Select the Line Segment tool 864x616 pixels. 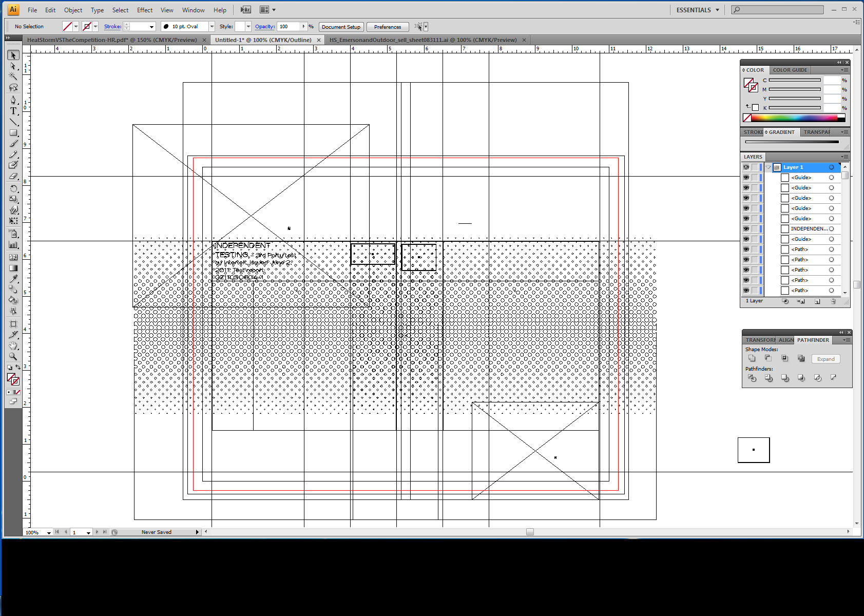click(13, 122)
